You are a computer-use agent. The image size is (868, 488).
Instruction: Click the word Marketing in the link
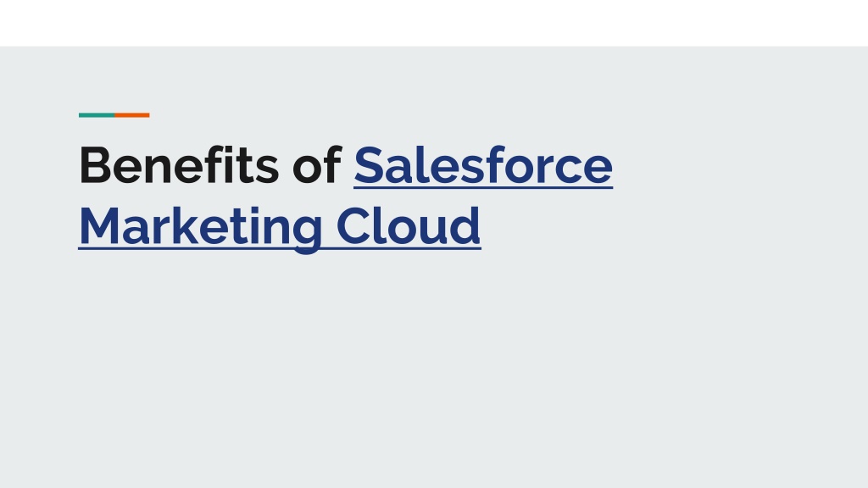pyautogui.click(x=200, y=228)
